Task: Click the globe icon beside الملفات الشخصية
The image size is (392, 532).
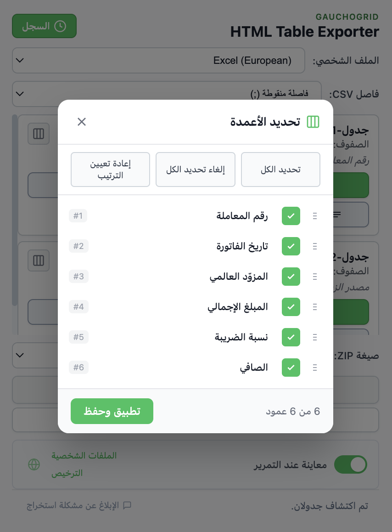Action: tap(34, 464)
